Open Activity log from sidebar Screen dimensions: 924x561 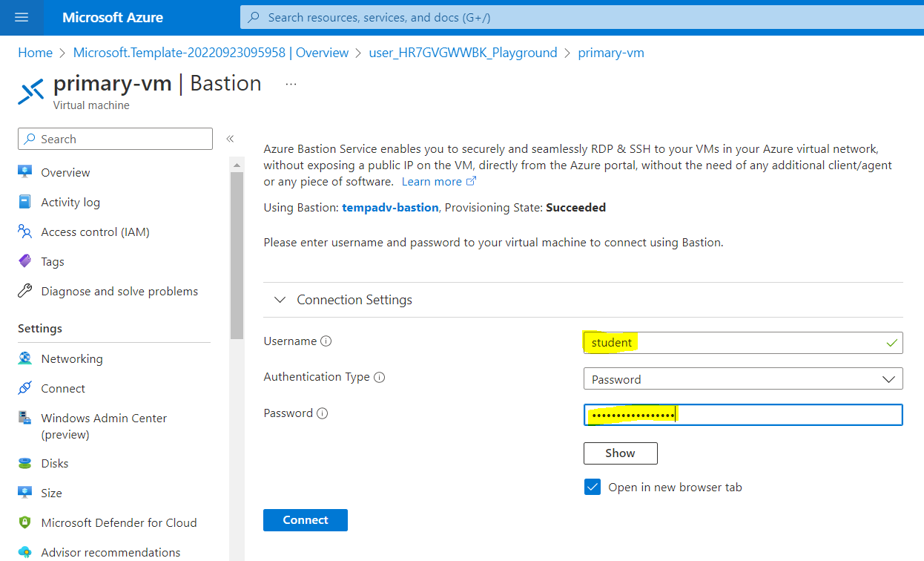[70, 203]
